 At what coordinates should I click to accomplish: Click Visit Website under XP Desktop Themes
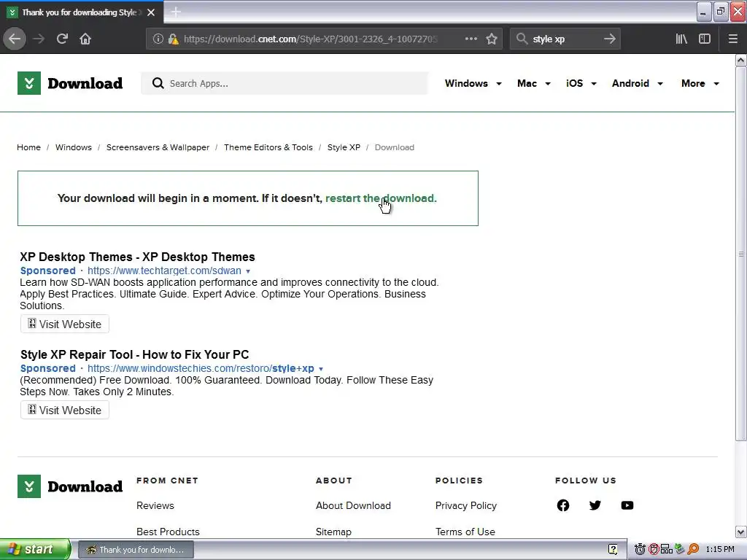tap(65, 324)
